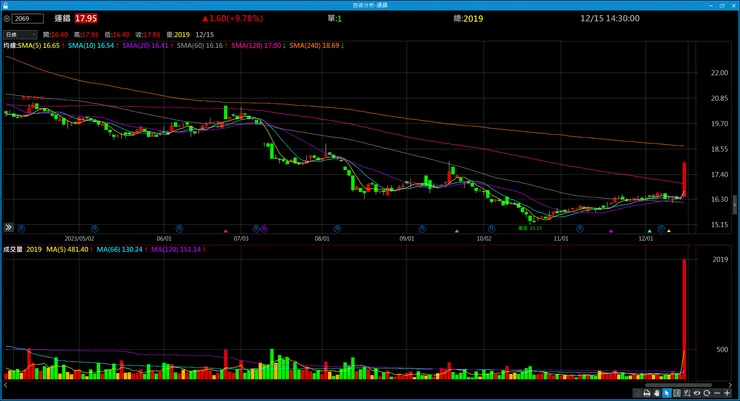Click the green lowest-price 15.15 annotation
Screen dimensions: 740x401
(x=530, y=228)
